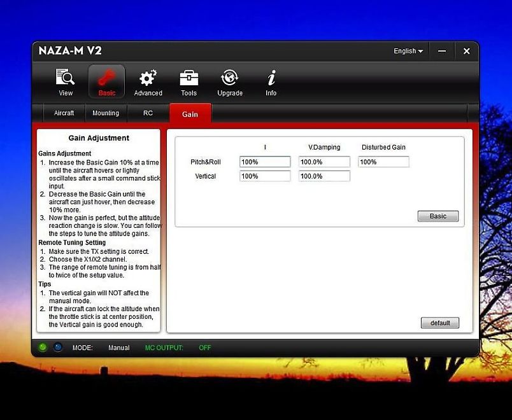The image size is (512, 420).
Task: Switch to the Aircraft tab
Action: [64, 113]
